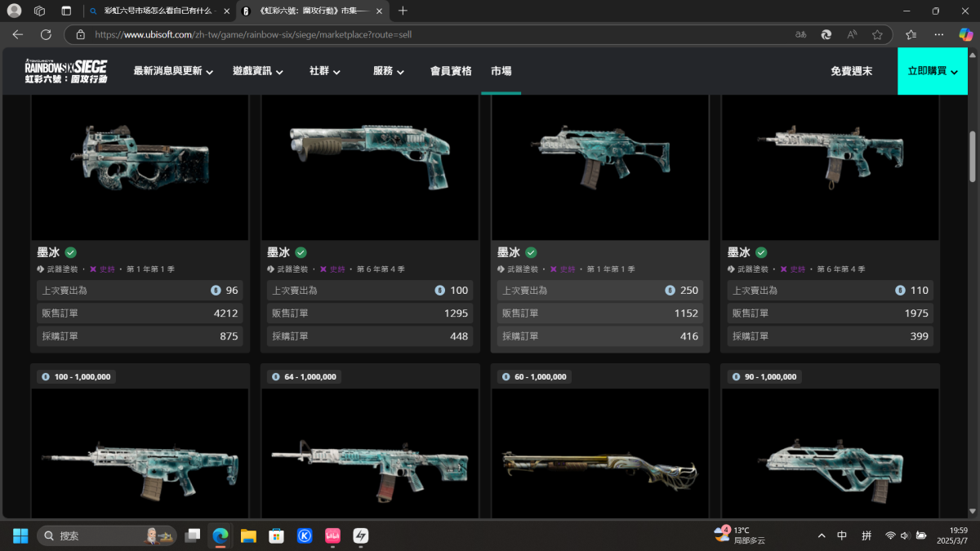
Task: Click the Windows taskbar search box
Action: click(107, 535)
